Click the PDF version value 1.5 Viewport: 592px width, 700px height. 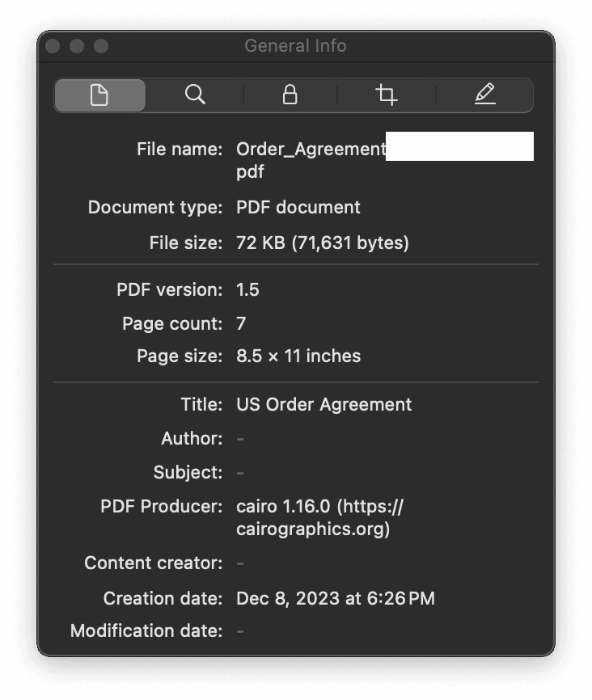click(247, 289)
